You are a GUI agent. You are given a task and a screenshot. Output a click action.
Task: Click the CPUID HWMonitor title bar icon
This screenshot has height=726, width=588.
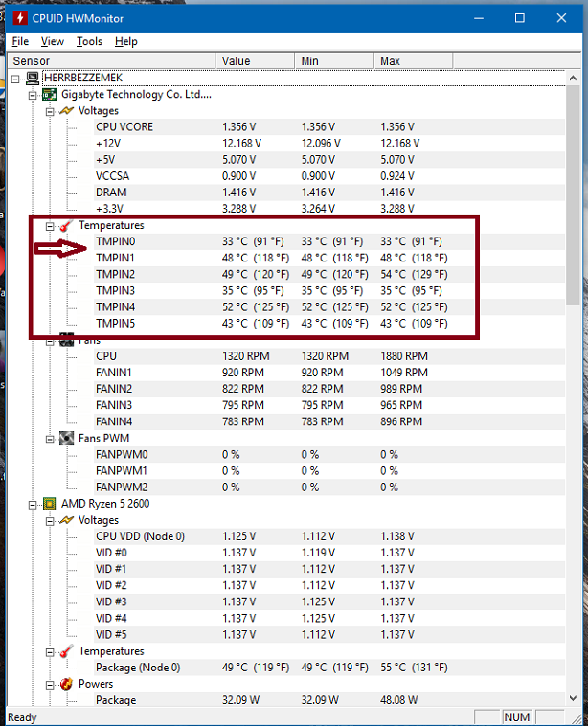click(20, 18)
